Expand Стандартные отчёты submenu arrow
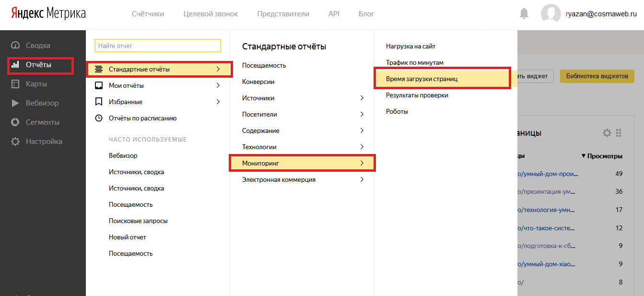 click(x=218, y=69)
